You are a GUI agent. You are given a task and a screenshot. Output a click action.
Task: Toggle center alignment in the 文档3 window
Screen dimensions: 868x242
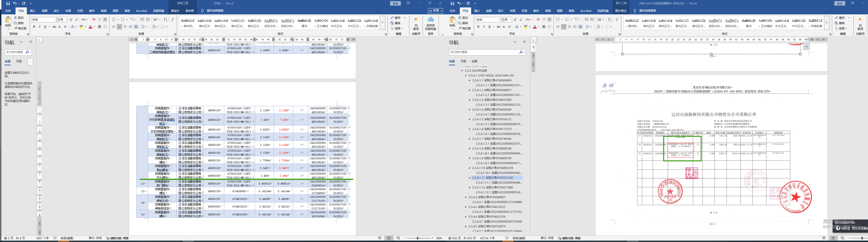click(x=119, y=27)
